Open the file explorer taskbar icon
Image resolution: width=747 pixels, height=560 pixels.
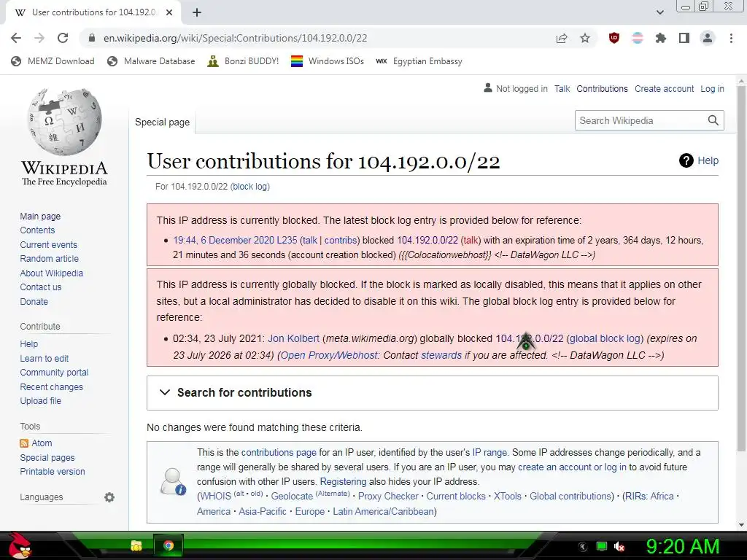pos(136,545)
